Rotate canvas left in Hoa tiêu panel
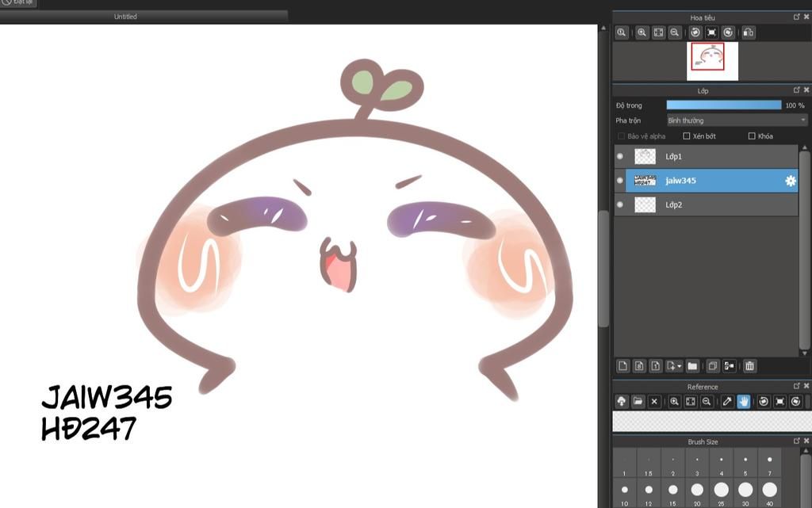This screenshot has width=812, height=508. [695, 32]
